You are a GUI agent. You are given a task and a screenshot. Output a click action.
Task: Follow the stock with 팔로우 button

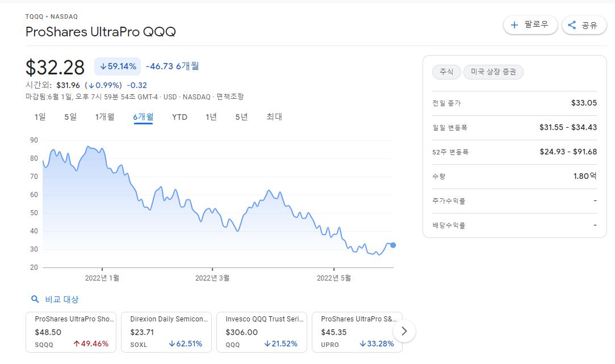click(x=530, y=25)
